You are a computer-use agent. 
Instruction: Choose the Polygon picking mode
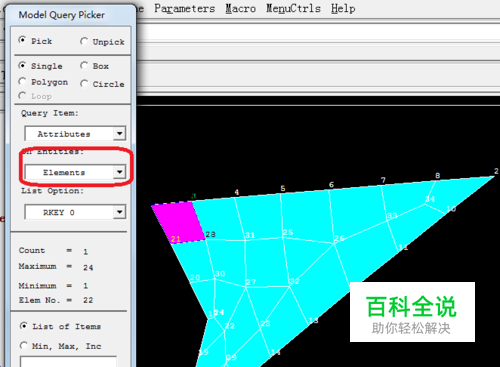pyautogui.click(x=22, y=81)
